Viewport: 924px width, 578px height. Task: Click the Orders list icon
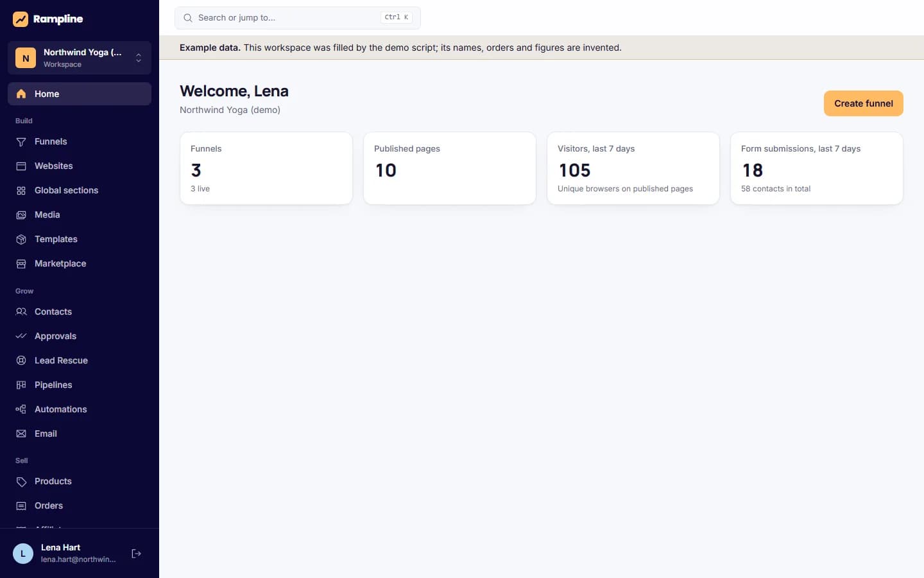point(21,505)
